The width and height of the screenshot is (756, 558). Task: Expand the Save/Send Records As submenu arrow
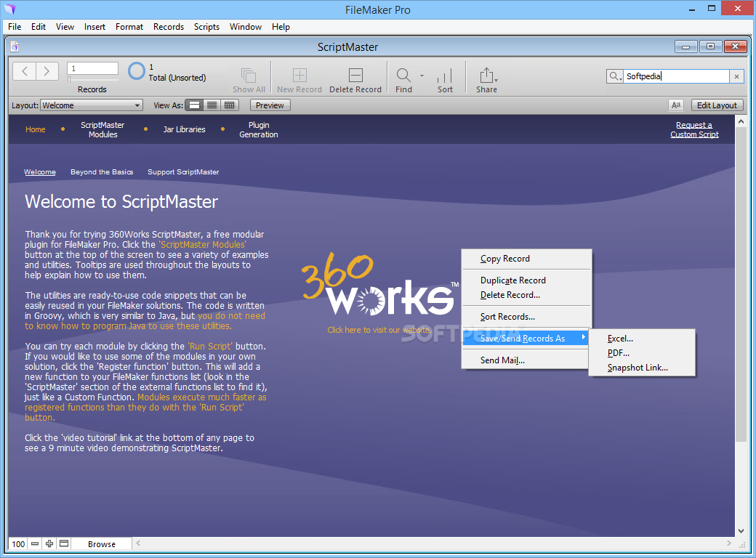(x=584, y=337)
